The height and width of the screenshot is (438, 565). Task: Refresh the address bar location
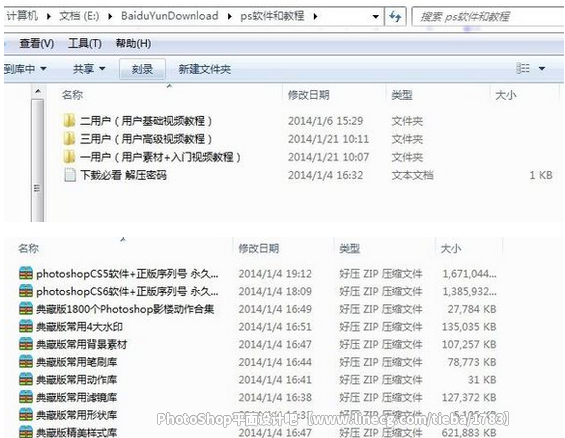(395, 16)
